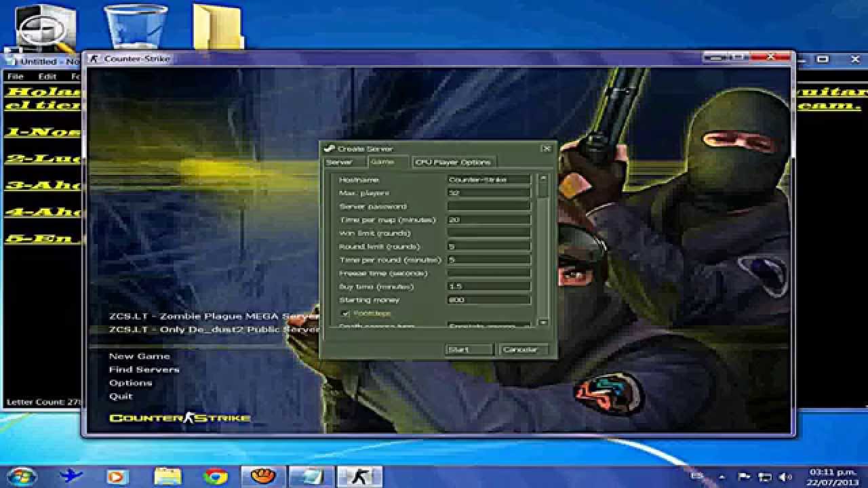Select New Game in the main menu
868x488 pixels.
pos(139,357)
